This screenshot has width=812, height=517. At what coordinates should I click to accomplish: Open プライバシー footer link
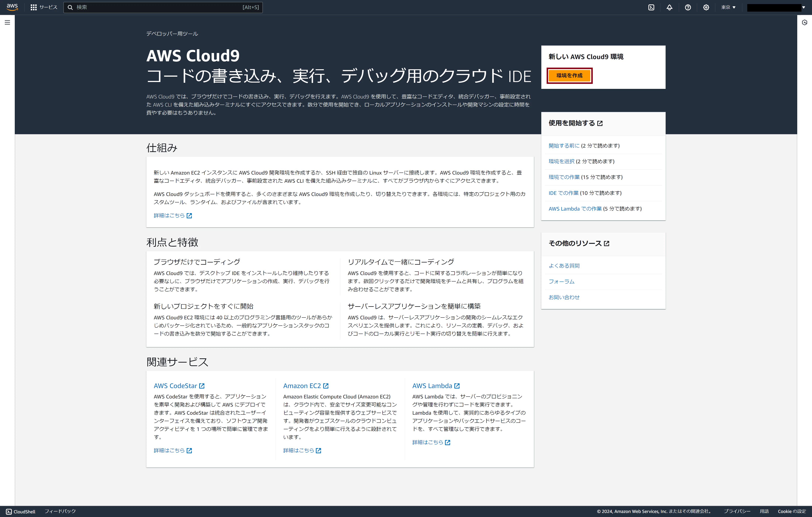(x=737, y=511)
